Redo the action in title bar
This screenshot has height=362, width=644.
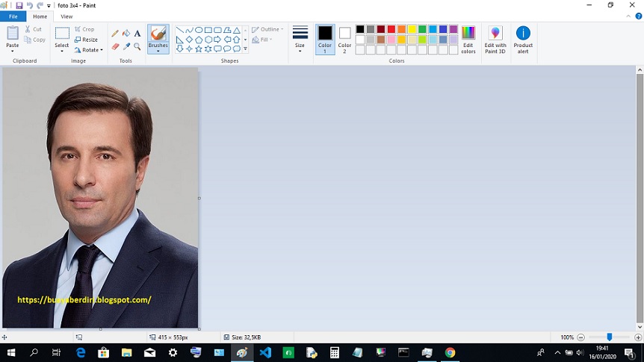(40, 5)
